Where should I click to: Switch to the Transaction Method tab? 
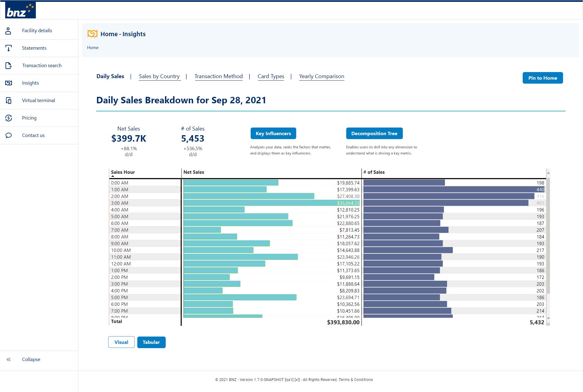[218, 76]
